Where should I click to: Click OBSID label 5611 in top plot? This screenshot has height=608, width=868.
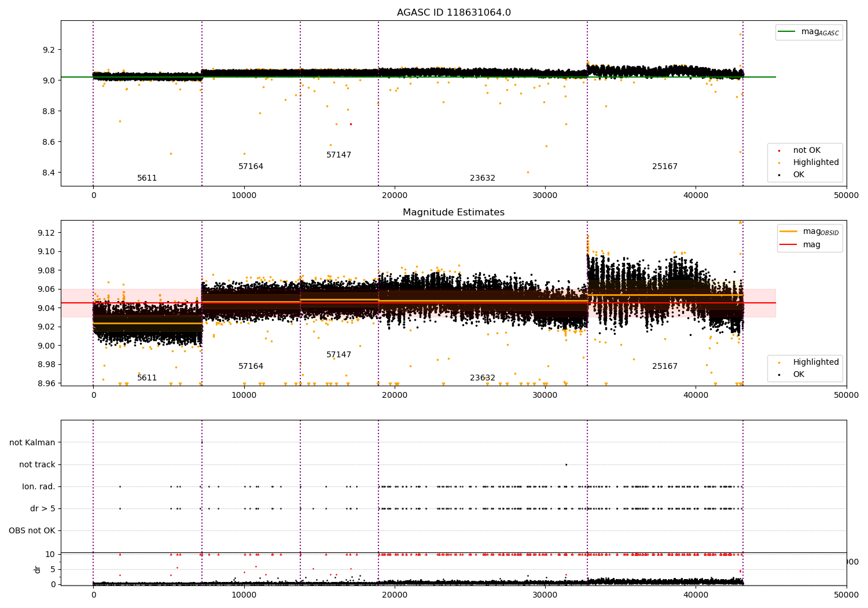point(147,178)
